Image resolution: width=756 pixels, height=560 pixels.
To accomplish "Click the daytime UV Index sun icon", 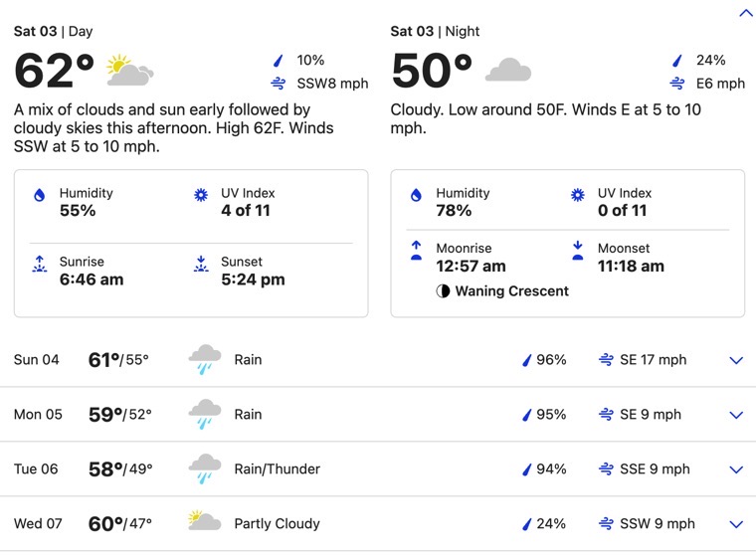I will click(x=201, y=195).
